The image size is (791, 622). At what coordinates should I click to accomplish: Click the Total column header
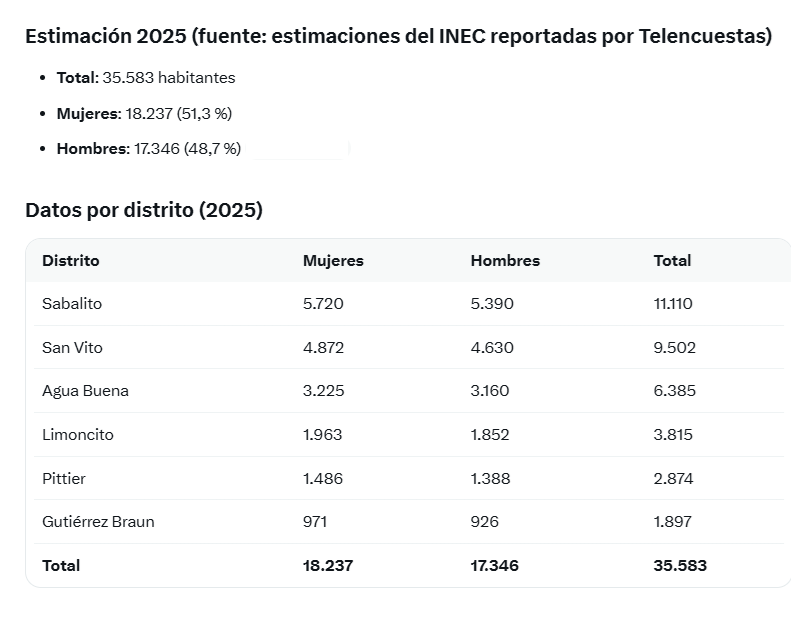672,261
